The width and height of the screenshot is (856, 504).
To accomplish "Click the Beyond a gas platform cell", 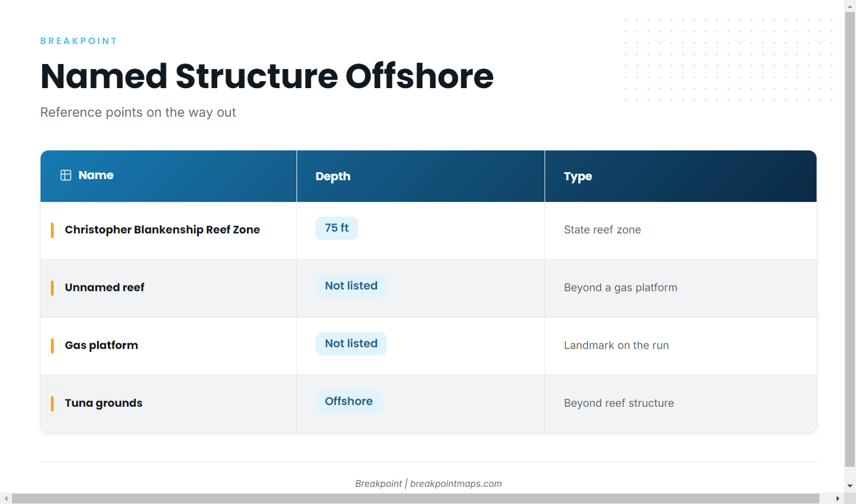I will pyautogui.click(x=681, y=288).
